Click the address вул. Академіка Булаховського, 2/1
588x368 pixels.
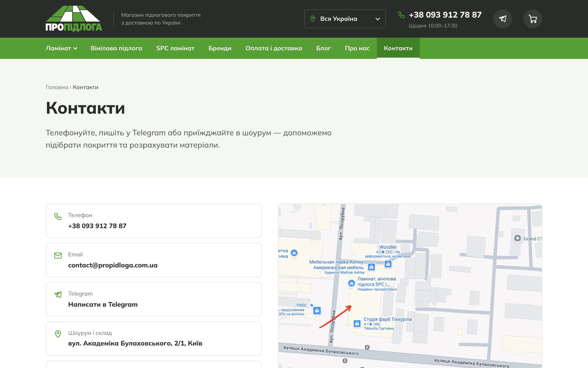[x=135, y=343]
